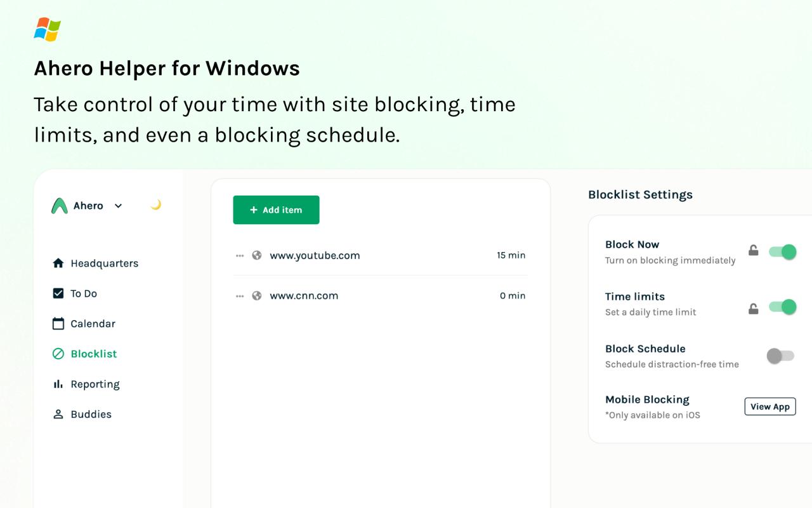Click the Calendar icon in sidebar
The height and width of the screenshot is (508, 812).
[x=58, y=324]
